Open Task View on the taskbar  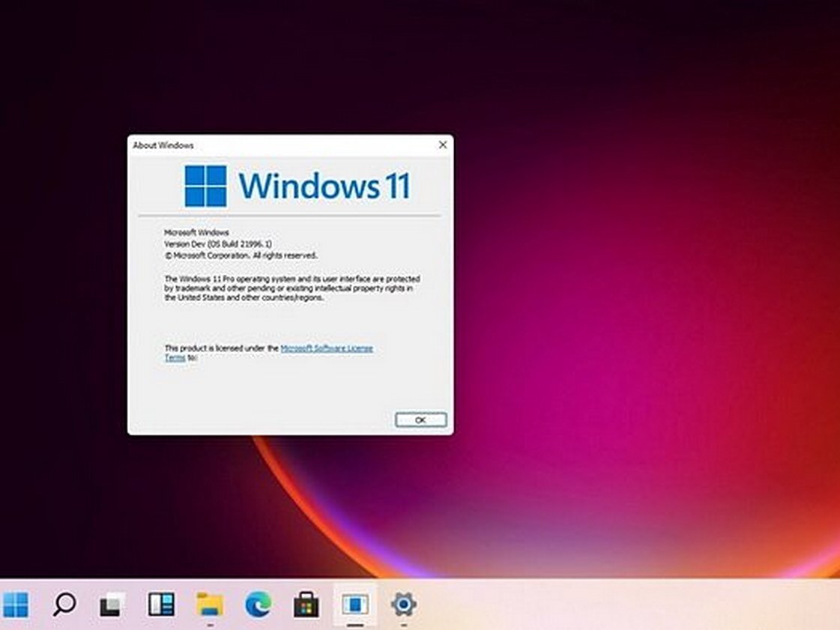(112, 605)
